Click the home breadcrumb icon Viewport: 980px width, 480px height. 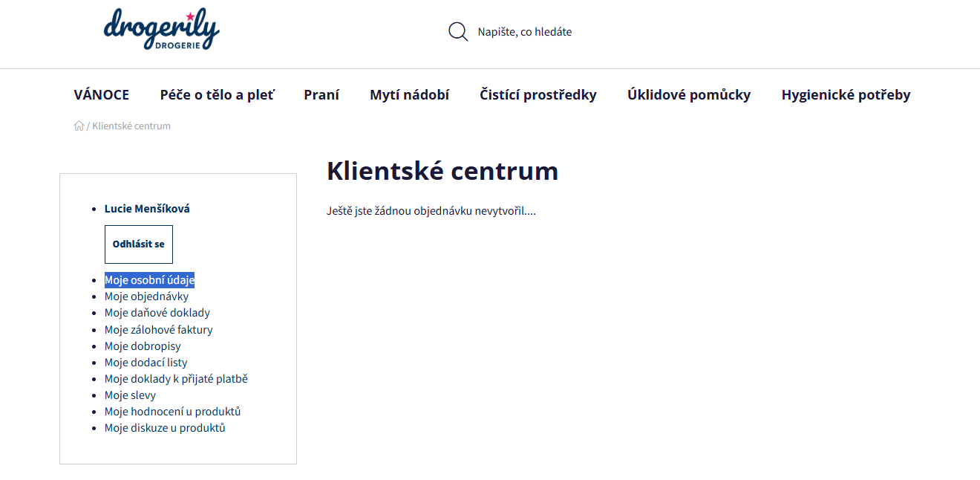(x=79, y=126)
